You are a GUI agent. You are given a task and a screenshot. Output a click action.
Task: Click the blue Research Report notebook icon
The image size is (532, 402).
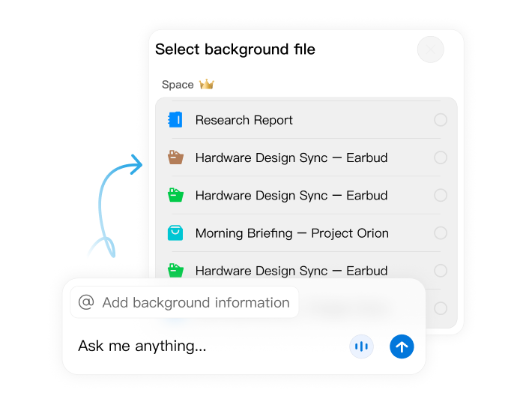point(175,120)
